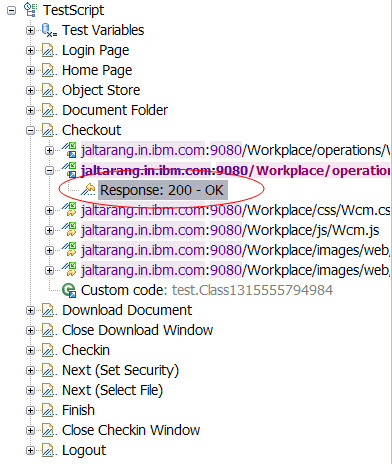Select the Test Variables item
The image size is (392, 464).
coord(103,30)
